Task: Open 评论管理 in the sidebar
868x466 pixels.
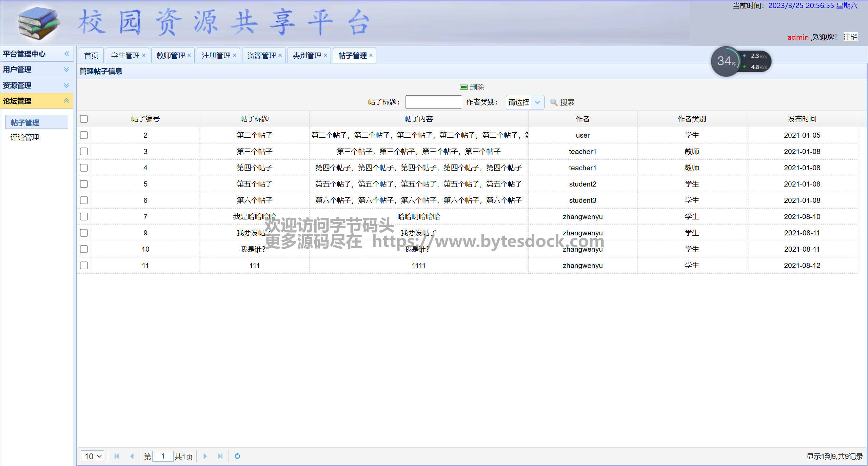Action: coord(25,137)
